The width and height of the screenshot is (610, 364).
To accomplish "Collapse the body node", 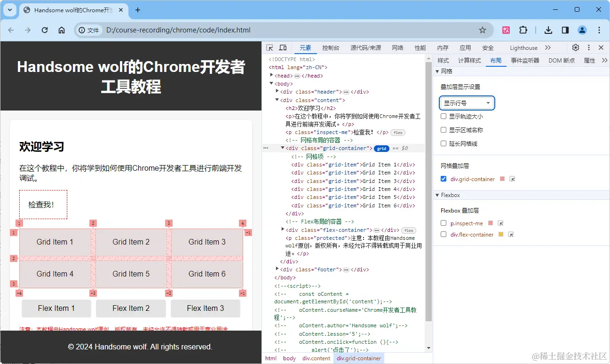I will [x=272, y=84].
